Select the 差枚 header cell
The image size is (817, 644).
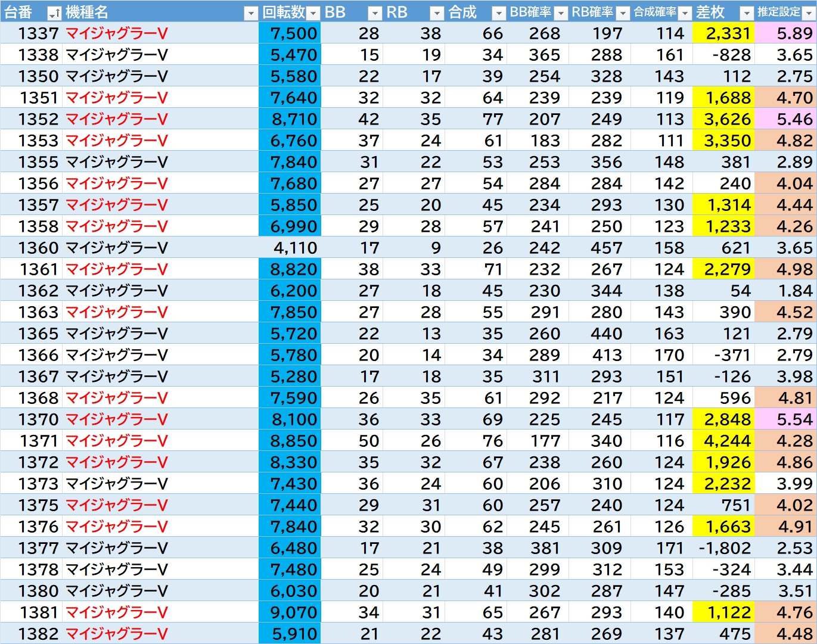(x=723, y=12)
